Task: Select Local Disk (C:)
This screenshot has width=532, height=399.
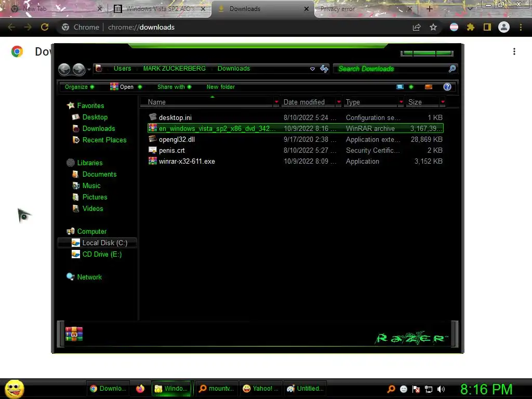Action: [x=98, y=243]
